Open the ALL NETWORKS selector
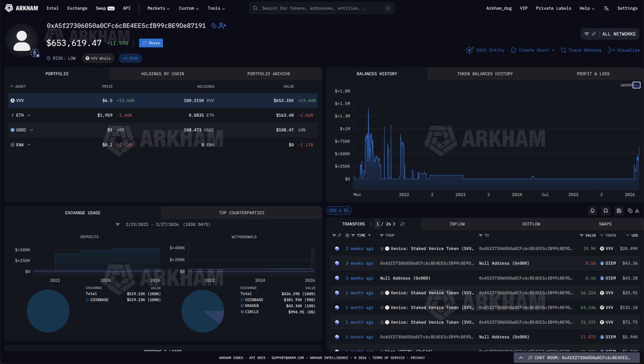The image size is (644, 364). (x=619, y=34)
